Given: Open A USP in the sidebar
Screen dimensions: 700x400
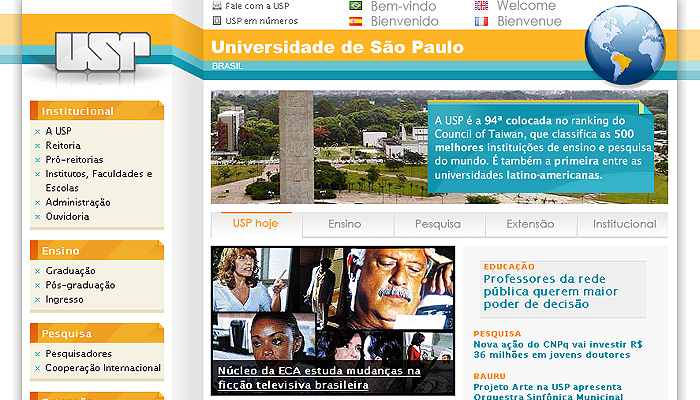Looking at the screenshot, I should coord(58,131).
